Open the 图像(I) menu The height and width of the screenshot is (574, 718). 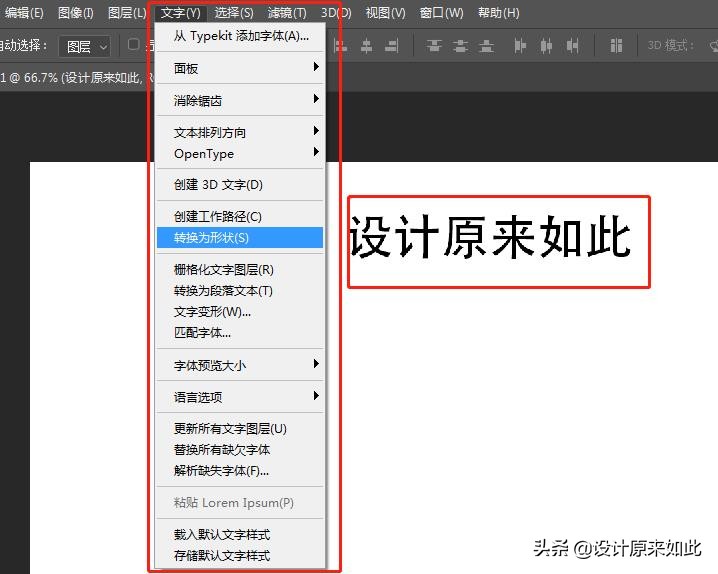tap(76, 13)
